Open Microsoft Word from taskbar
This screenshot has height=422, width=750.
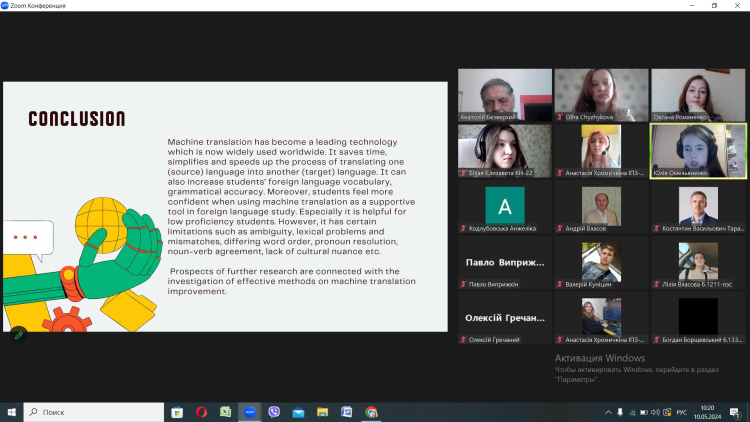[347, 412]
